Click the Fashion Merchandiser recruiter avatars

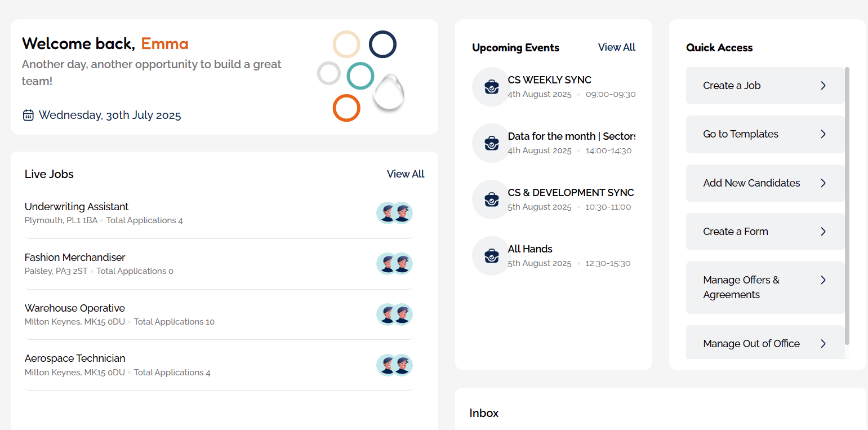click(394, 264)
